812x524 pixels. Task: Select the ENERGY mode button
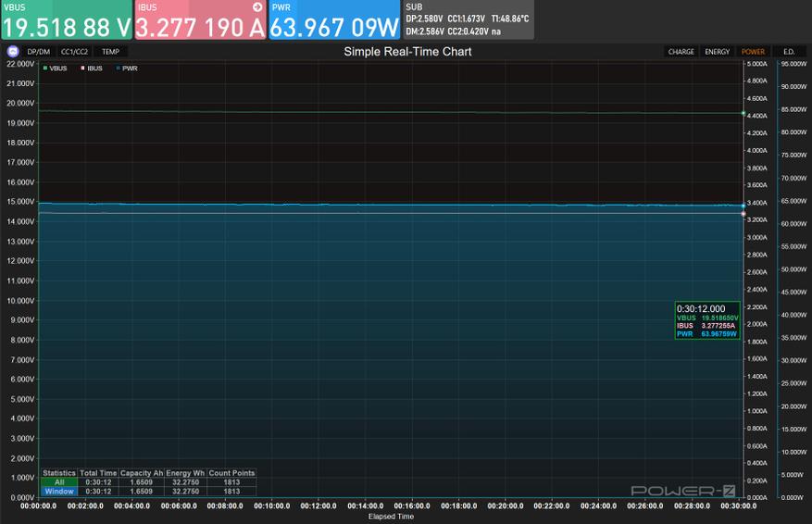pos(718,52)
